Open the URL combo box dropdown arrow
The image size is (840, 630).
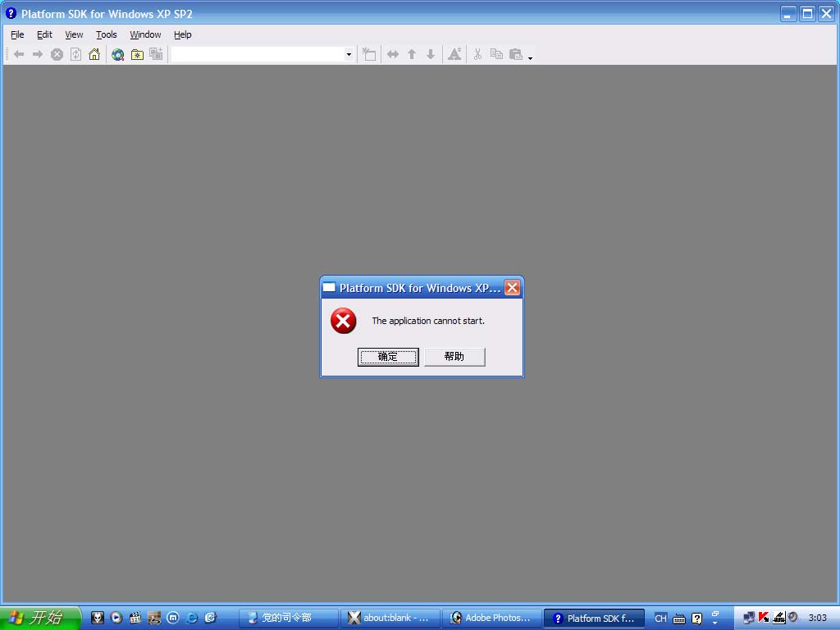pos(349,54)
